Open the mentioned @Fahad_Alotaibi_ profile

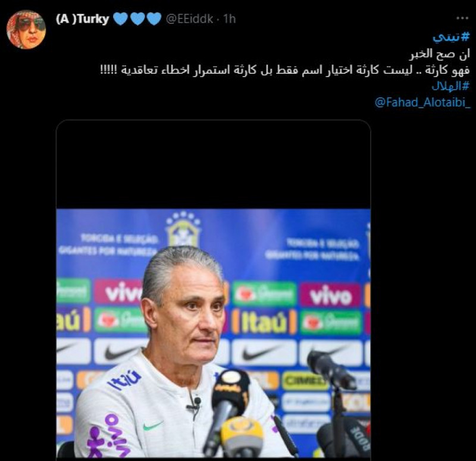click(422, 102)
